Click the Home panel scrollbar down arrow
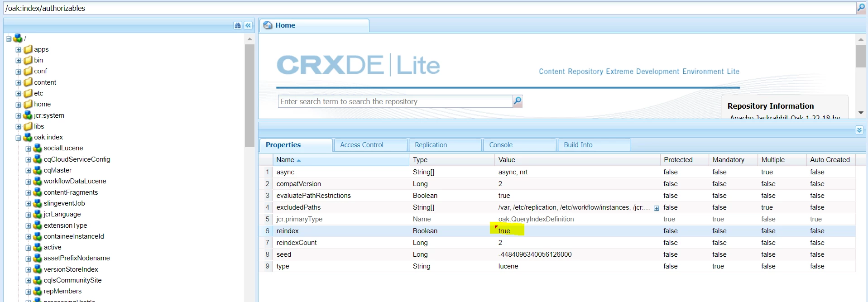 (861, 113)
